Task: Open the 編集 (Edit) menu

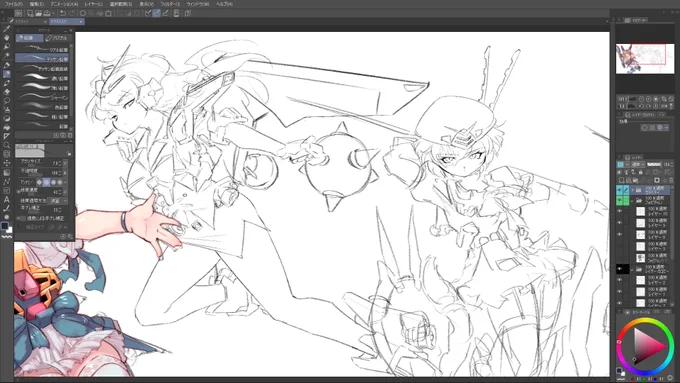Action: [36, 4]
